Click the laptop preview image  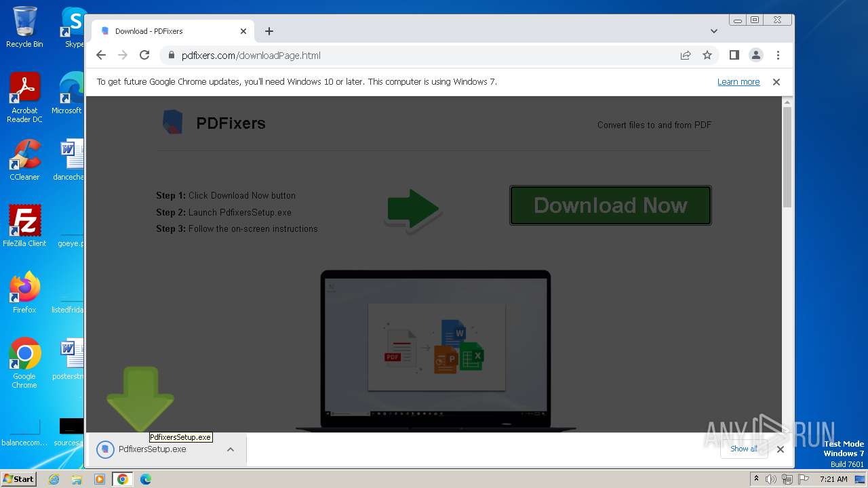point(435,350)
